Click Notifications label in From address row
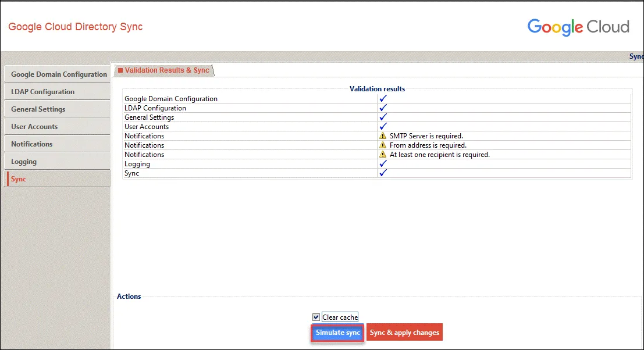This screenshot has width=644, height=350. click(144, 145)
